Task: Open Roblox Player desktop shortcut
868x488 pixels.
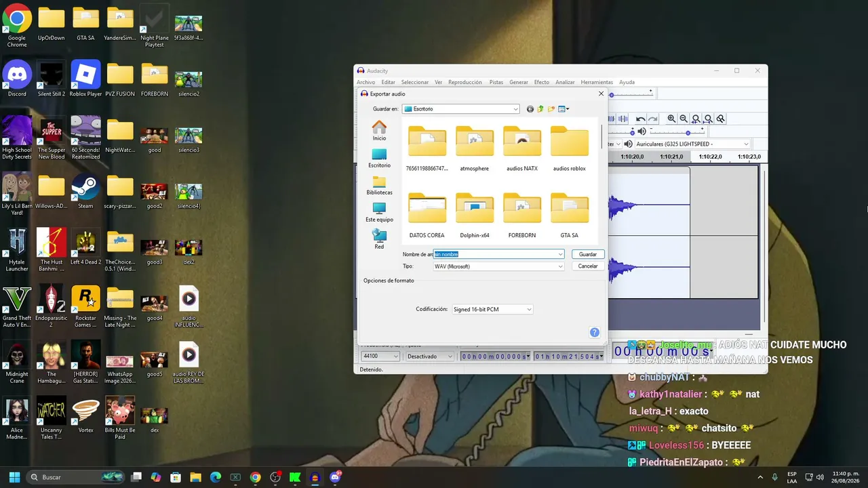Action: (x=85, y=79)
